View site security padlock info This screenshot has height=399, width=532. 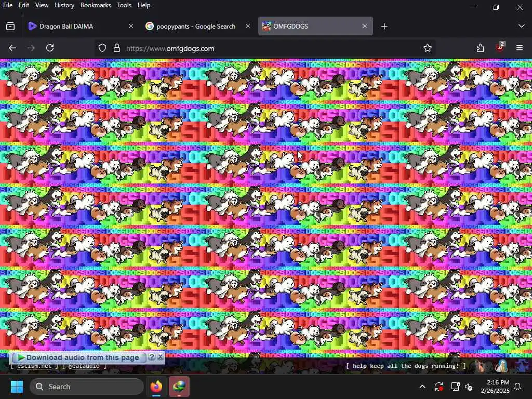pyautogui.click(x=117, y=48)
